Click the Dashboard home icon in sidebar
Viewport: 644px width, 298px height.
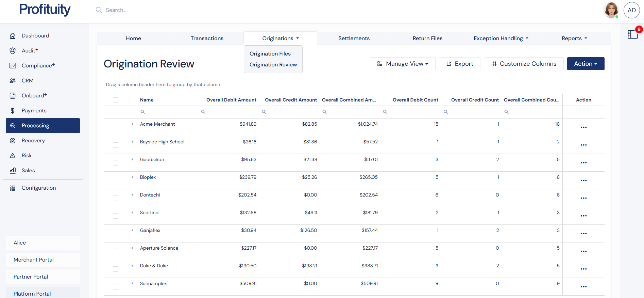(13, 36)
